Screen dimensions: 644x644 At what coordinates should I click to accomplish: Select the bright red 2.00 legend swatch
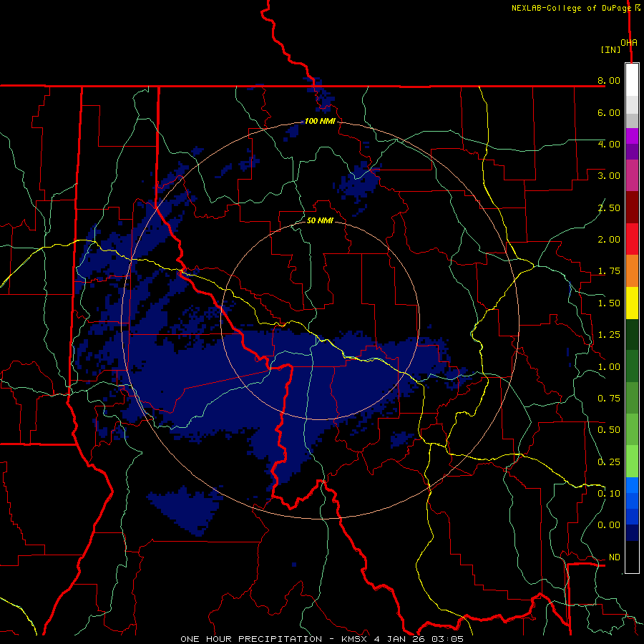[x=632, y=239]
